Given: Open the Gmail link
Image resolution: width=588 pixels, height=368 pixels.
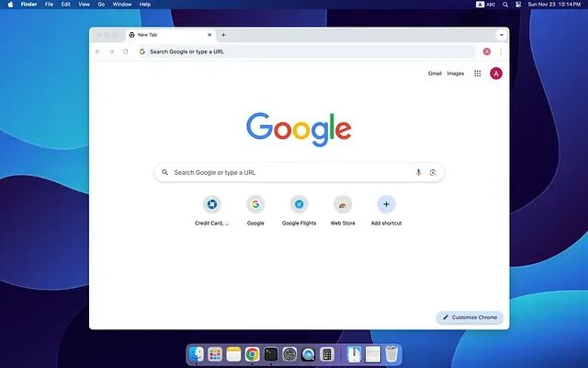Looking at the screenshot, I should click(435, 74).
